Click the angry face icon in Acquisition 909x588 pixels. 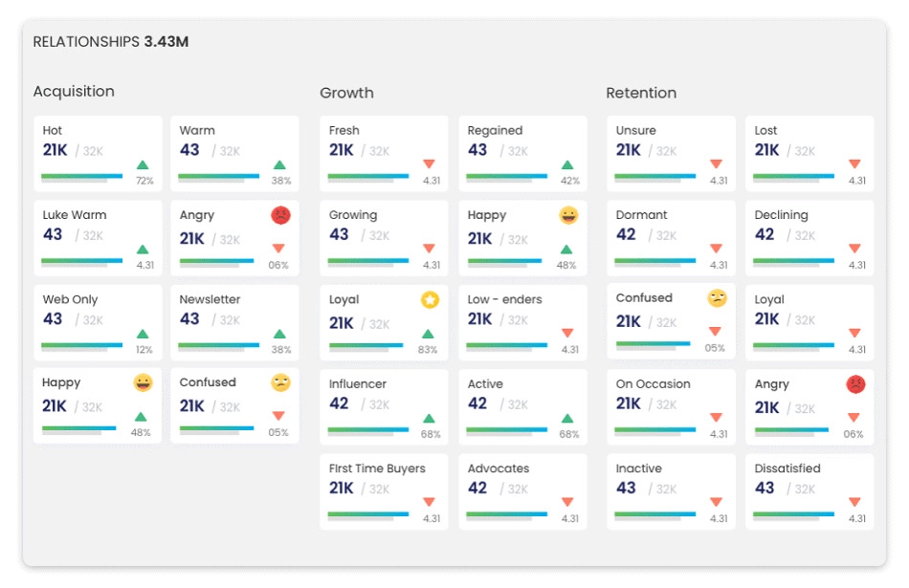tap(280, 215)
